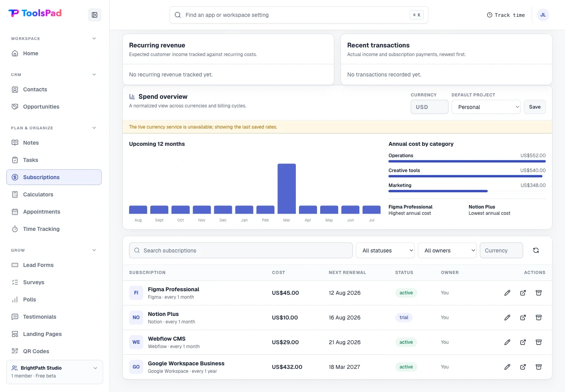Edit the Webflow CMS subscription
565x392 pixels.
507,342
